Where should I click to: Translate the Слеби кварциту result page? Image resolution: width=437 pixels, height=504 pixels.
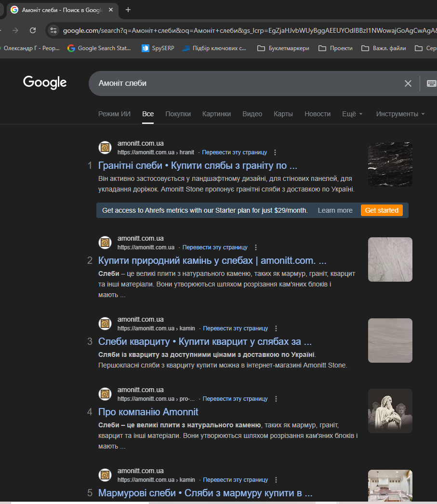point(235,328)
